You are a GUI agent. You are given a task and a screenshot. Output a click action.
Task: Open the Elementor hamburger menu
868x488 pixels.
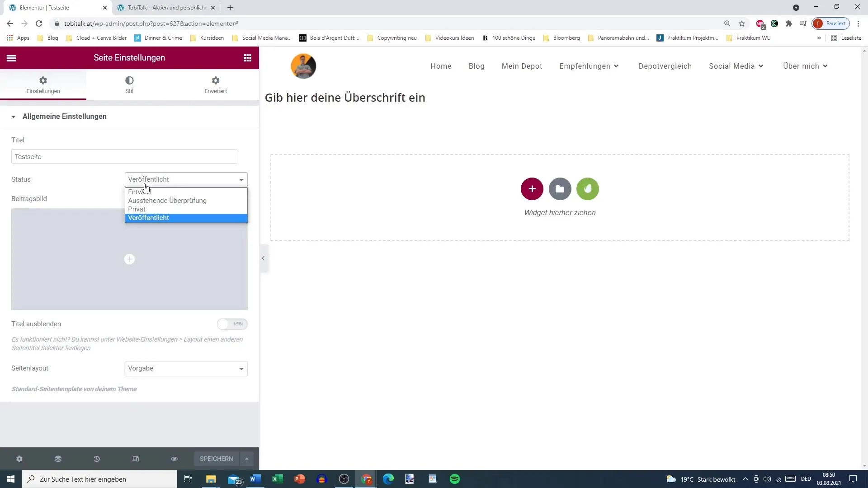tap(12, 58)
